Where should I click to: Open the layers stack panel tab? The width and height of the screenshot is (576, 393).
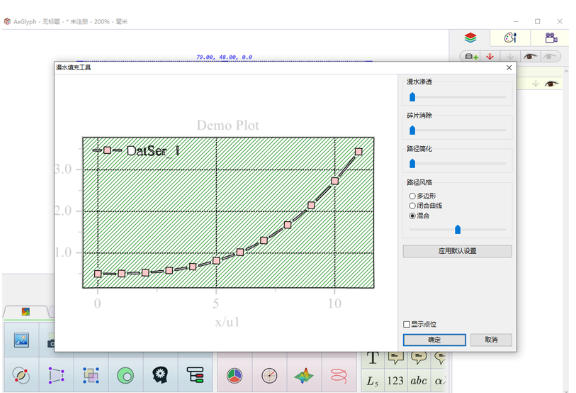click(x=470, y=37)
